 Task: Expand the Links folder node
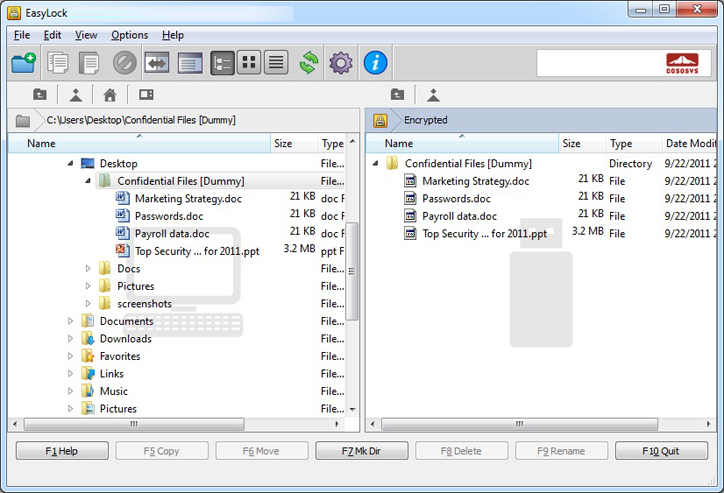[x=70, y=373]
